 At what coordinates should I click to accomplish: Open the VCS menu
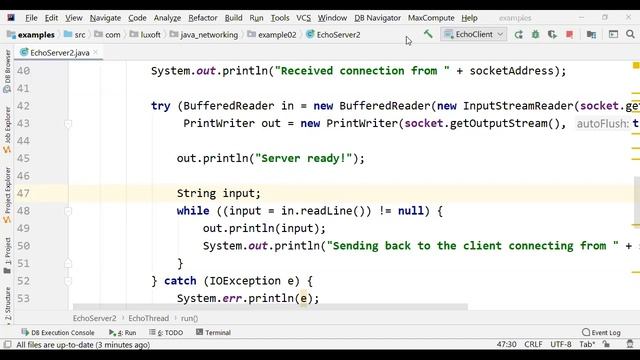pos(304,18)
